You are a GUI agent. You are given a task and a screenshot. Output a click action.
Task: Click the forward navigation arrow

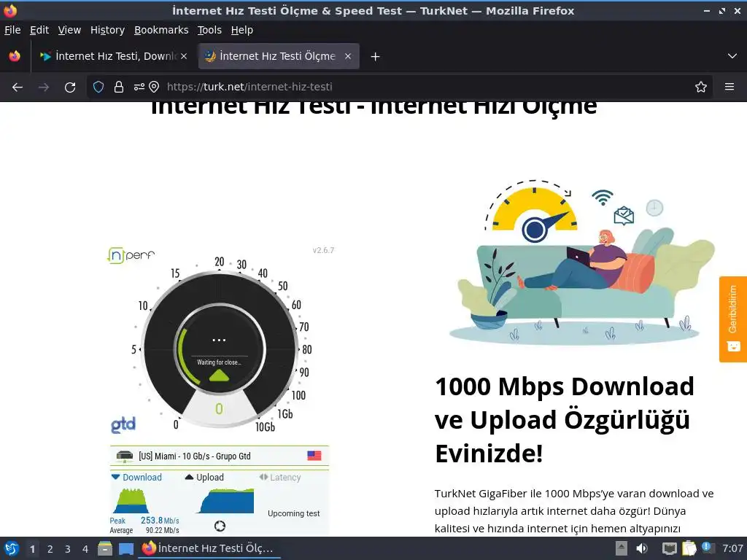44,87
